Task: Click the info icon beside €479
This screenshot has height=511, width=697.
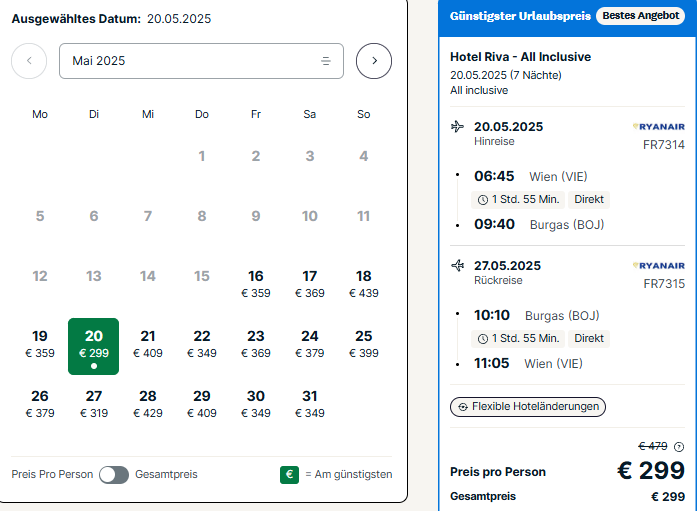Action: tap(680, 447)
